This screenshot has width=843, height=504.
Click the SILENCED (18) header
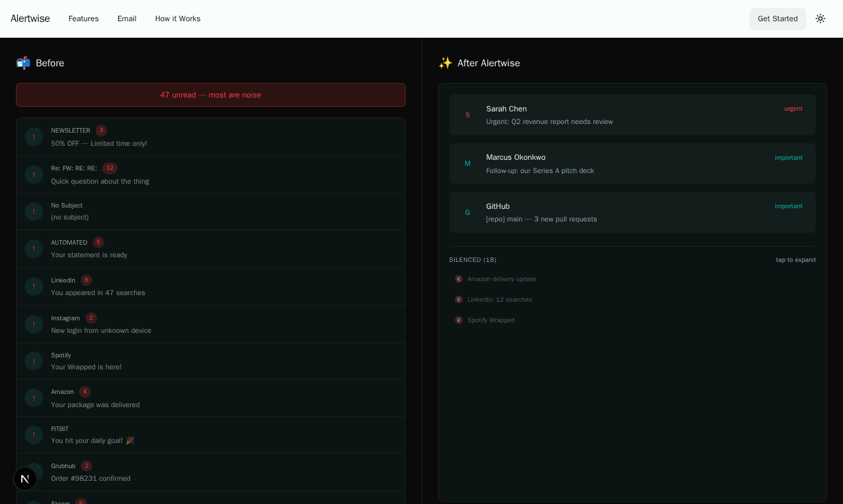click(x=473, y=260)
